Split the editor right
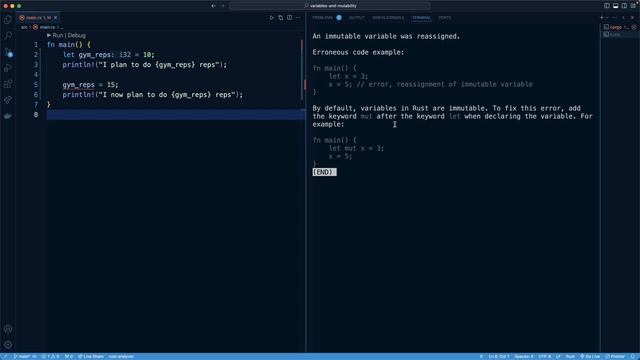 pos(289,18)
